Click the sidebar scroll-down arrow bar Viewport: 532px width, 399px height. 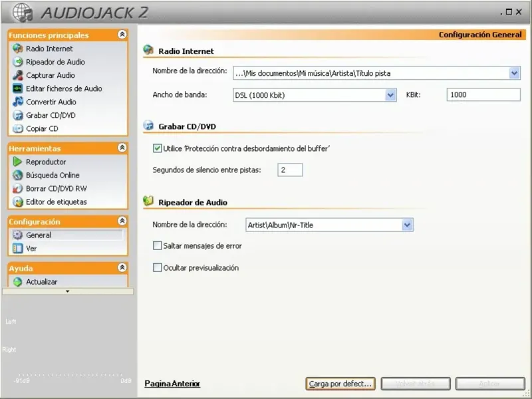(x=68, y=291)
